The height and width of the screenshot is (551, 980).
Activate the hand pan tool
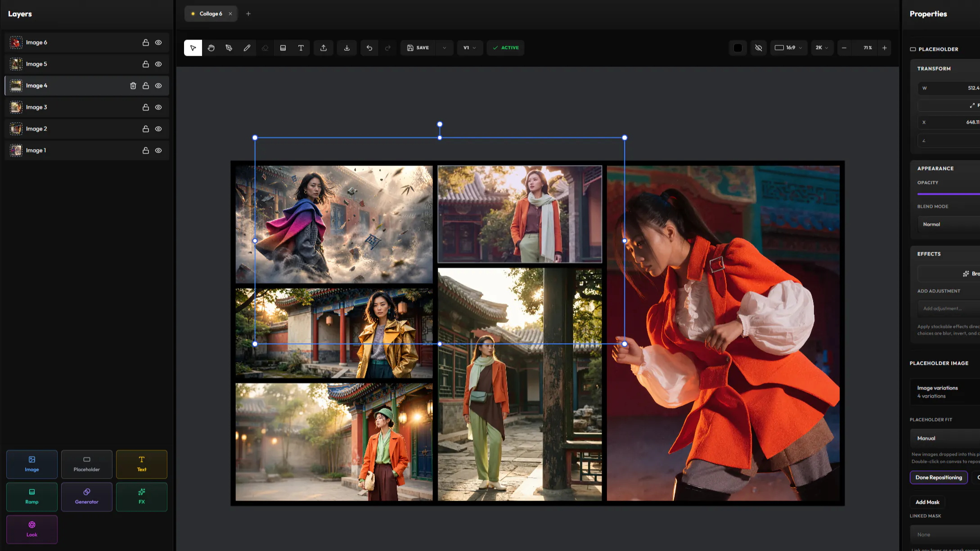point(211,48)
